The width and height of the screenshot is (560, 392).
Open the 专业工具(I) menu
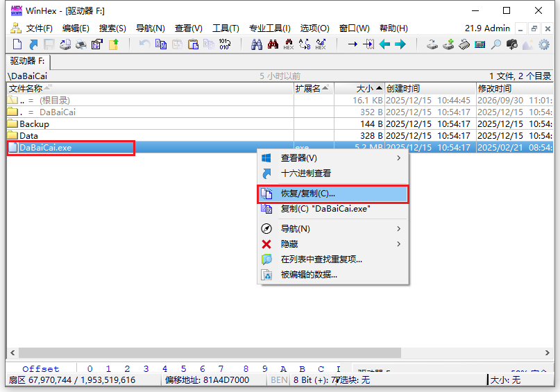tap(270, 28)
